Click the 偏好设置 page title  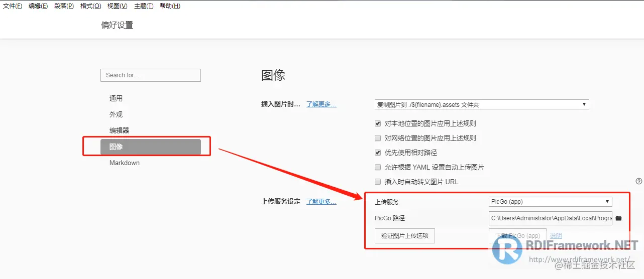[x=117, y=25]
